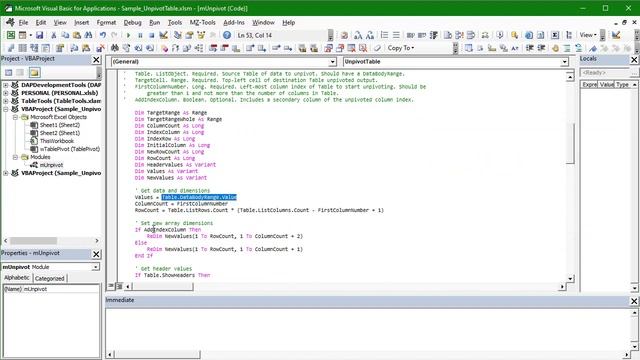Open the mUnpivot Module properties dropdown

[x=95, y=267]
